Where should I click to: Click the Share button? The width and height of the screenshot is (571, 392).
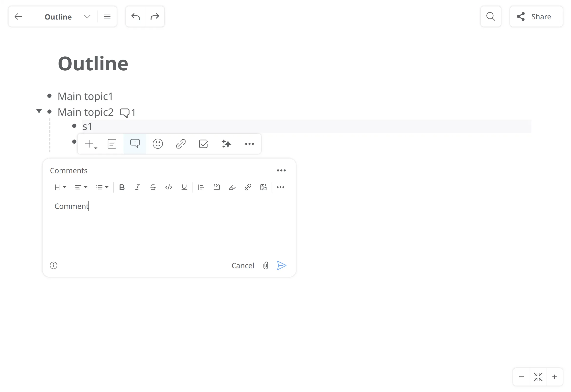click(536, 17)
